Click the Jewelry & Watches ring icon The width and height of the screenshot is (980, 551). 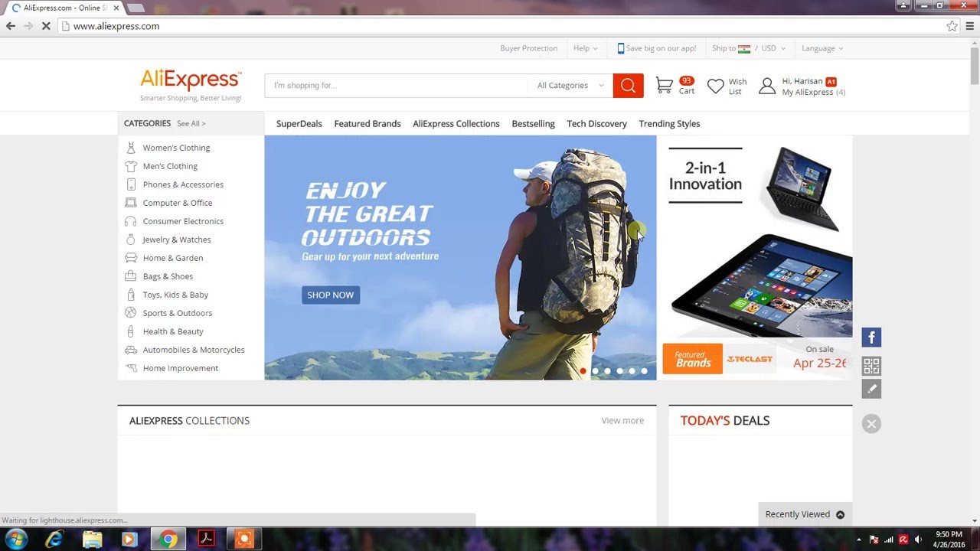(131, 240)
